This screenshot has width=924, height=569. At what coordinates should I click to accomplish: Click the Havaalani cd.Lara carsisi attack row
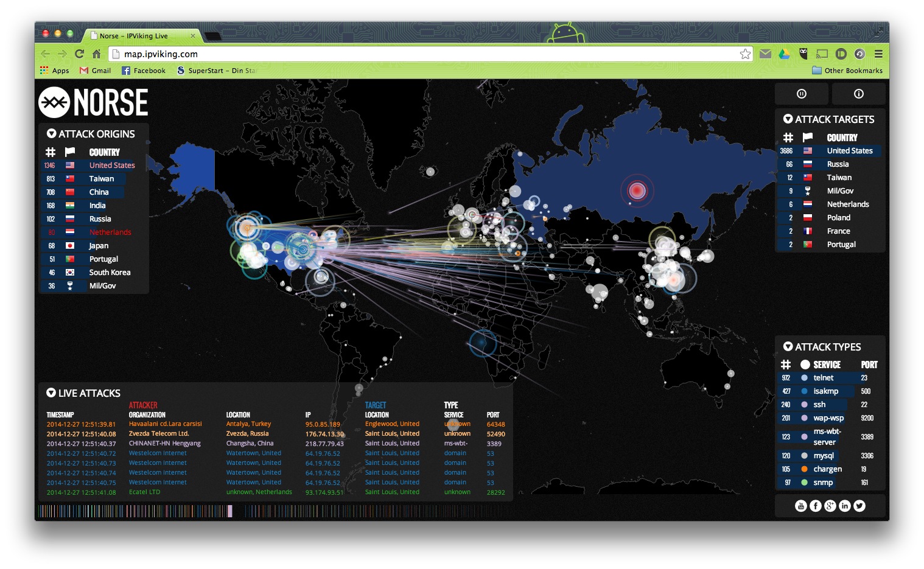click(276, 424)
